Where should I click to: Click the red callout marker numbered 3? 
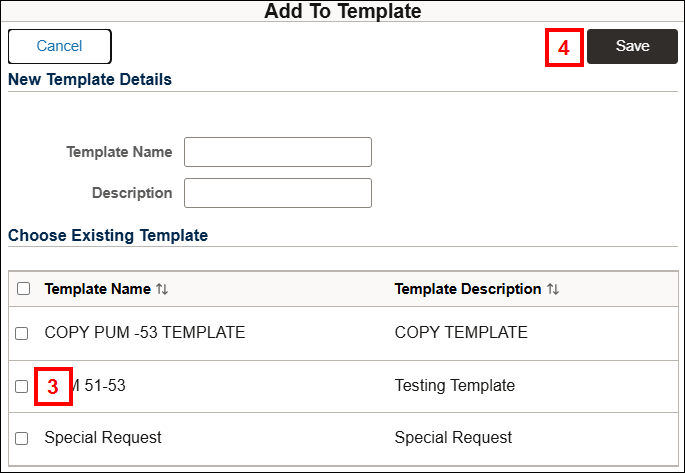[53, 386]
